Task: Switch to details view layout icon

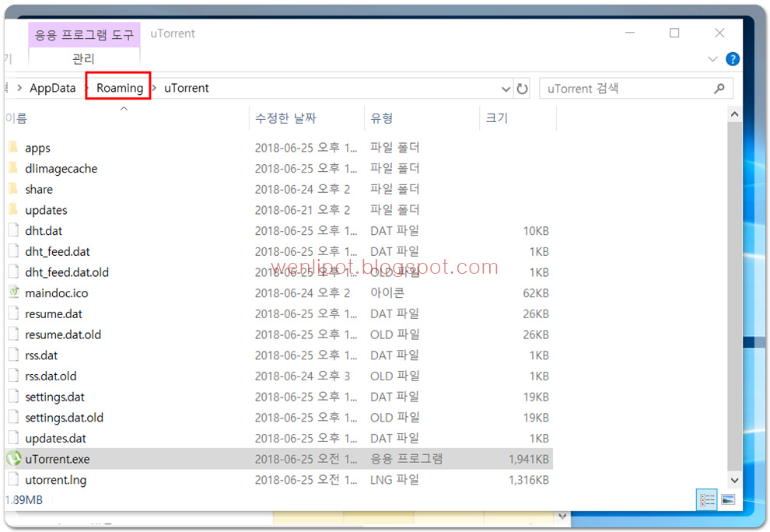Action: (x=707, y=499)
